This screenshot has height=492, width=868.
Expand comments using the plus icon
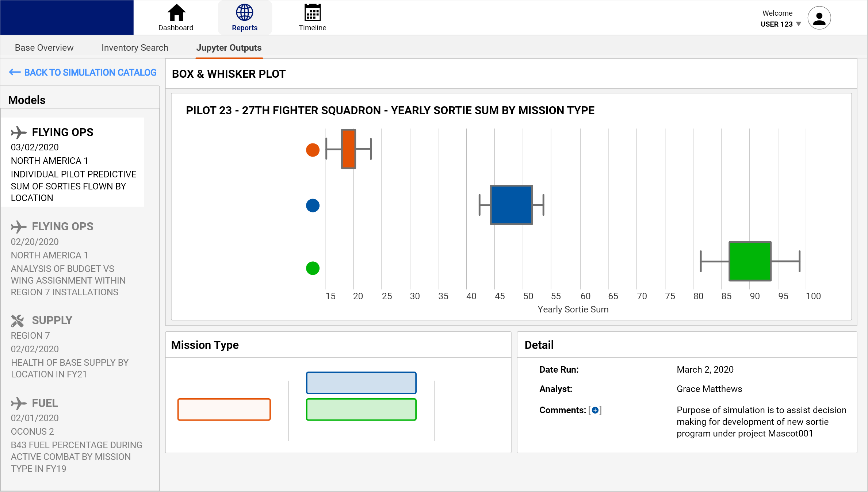tap(596, 410)
